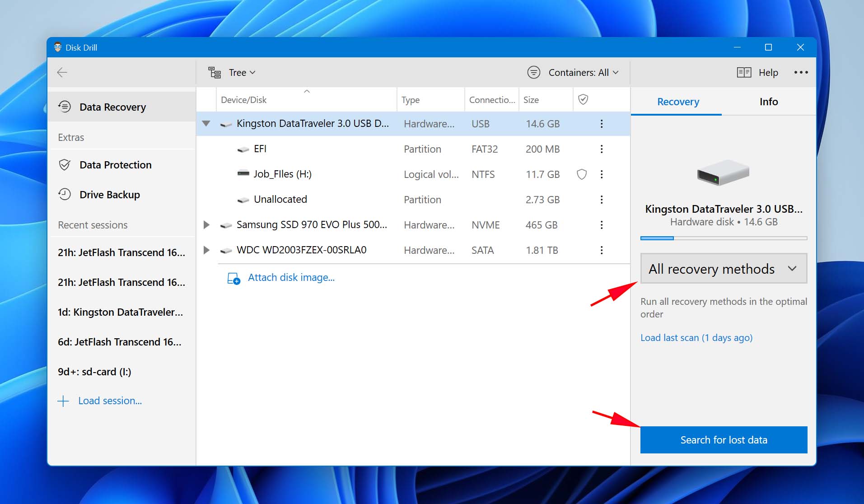Open Data Protection
864x504 pixels.
(121, 164)
